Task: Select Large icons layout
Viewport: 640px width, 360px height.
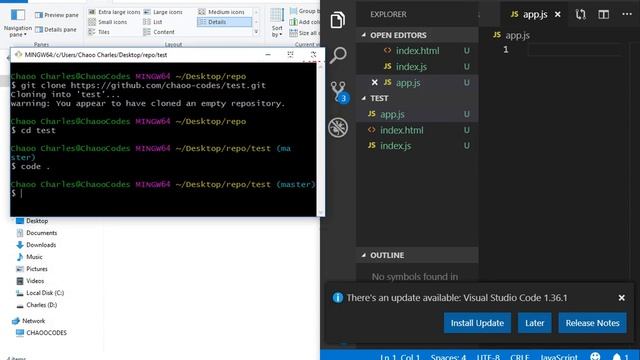Action: tap(163, 12)
